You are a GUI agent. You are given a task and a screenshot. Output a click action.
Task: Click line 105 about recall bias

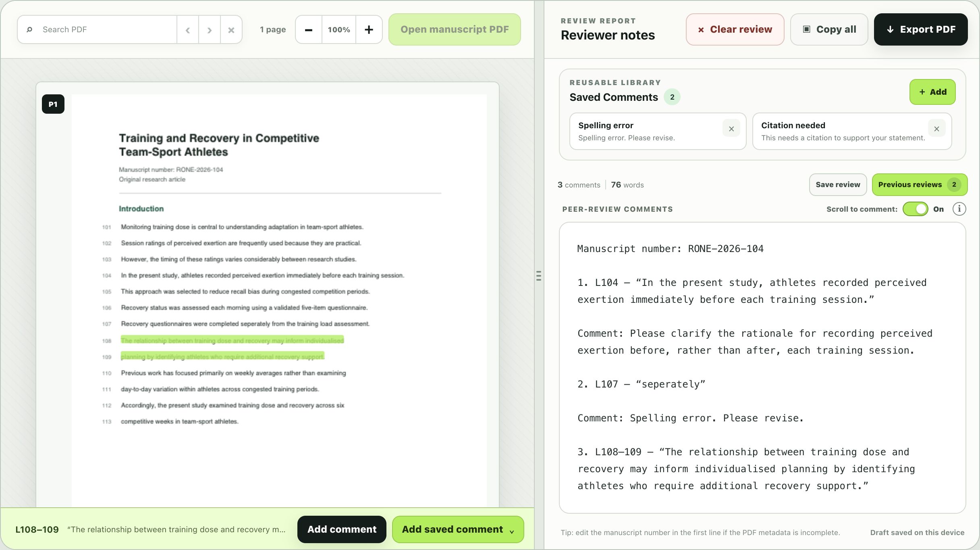tap(245, 292)
